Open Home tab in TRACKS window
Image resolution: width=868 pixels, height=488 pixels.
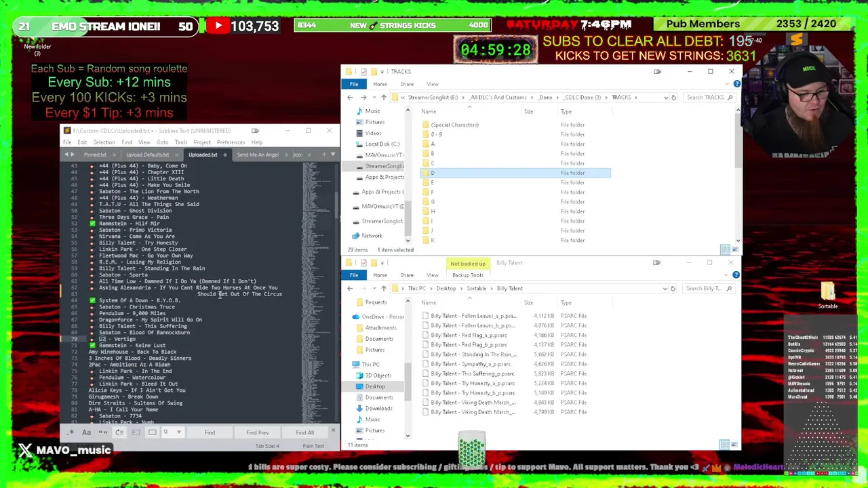click(x=380, y=84)
